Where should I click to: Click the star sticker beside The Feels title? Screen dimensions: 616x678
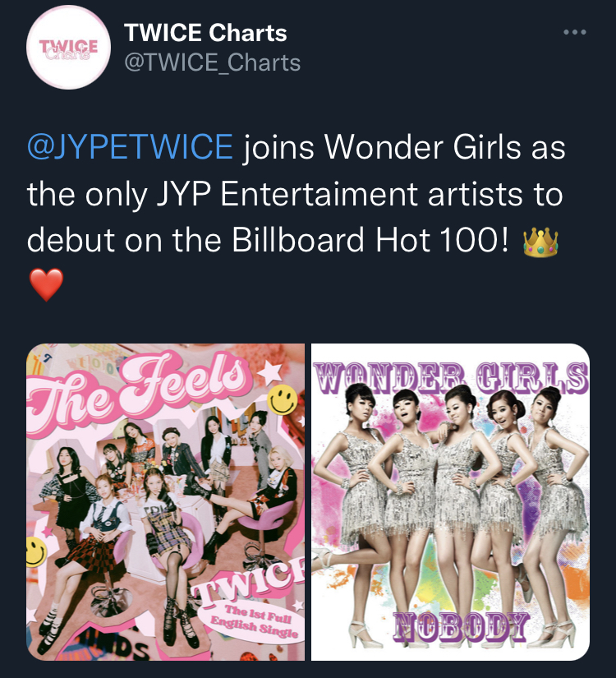pyautogui.click(x=270, y=373)
